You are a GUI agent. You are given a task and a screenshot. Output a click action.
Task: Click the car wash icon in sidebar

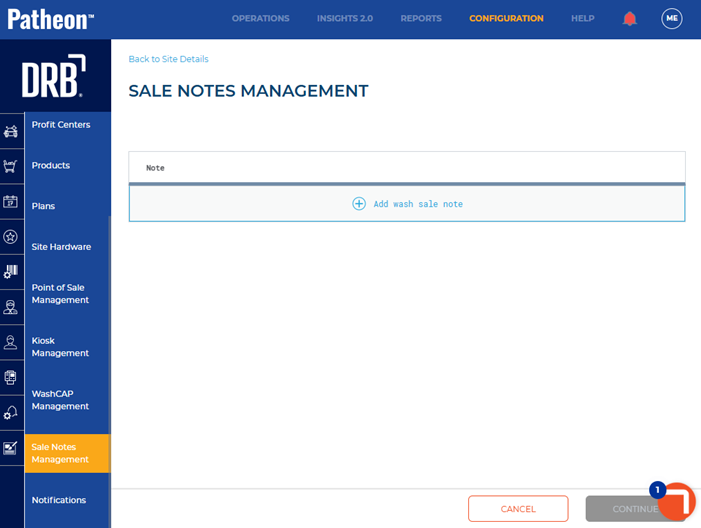(x=11, y=131)
